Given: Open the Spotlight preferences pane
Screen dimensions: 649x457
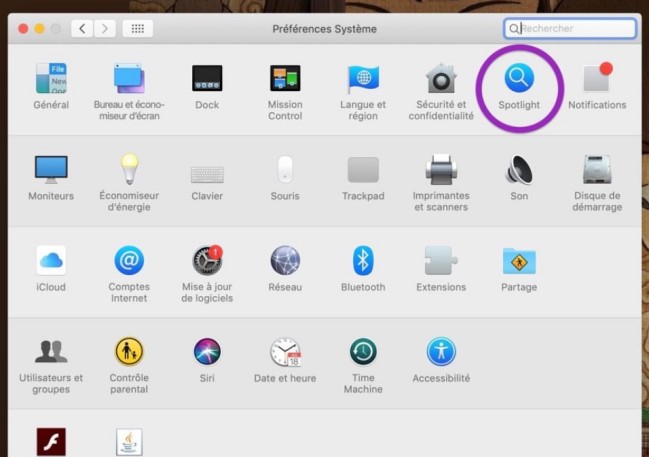Looking at the screenshot, I should pyautogui.click(x=519, y=79).
